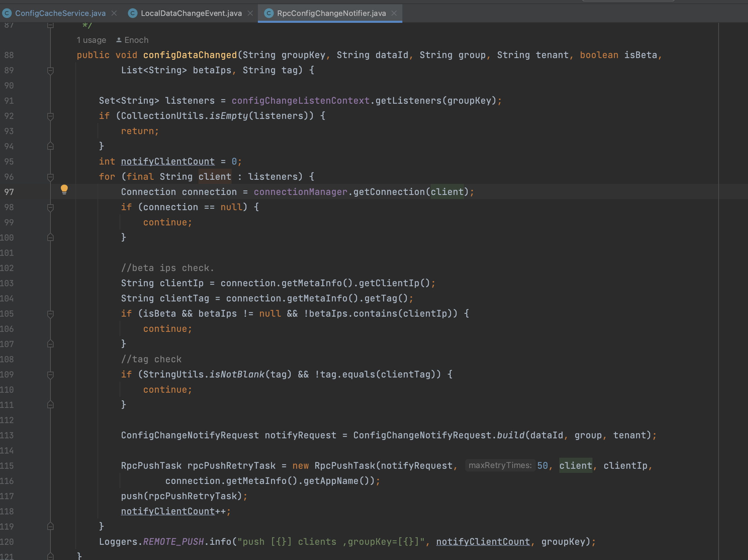Close the RpcConfigChangeNotifier.java tab

(394, 13)
